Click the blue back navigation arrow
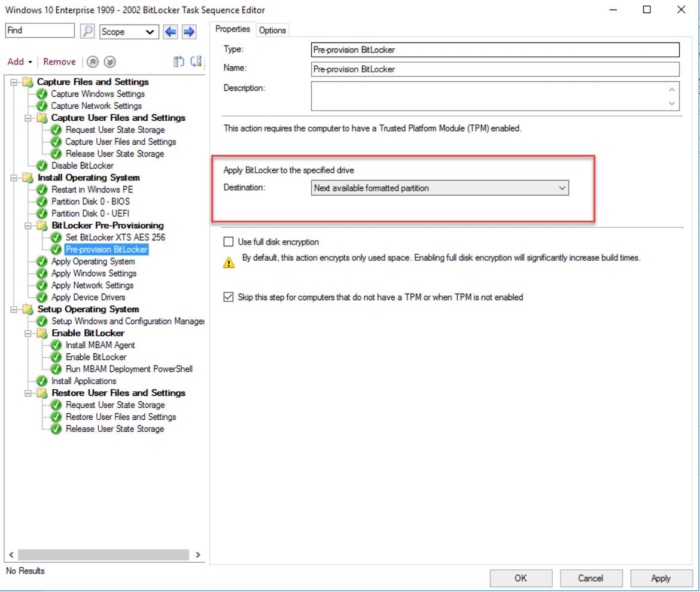The height and width of the screenshot is (592, 700). 172,32
